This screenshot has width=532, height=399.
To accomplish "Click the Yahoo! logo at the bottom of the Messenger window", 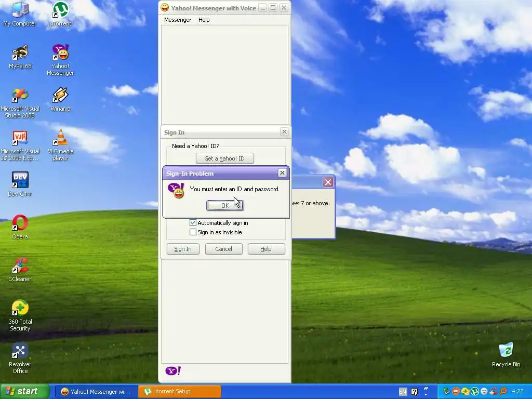I will coord(173,371).
